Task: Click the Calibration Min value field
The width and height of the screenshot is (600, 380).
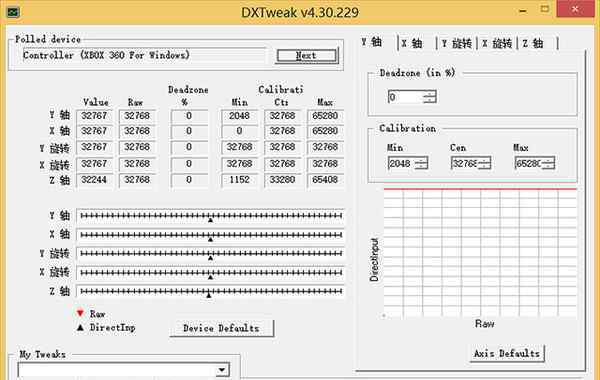Action: 401,163
